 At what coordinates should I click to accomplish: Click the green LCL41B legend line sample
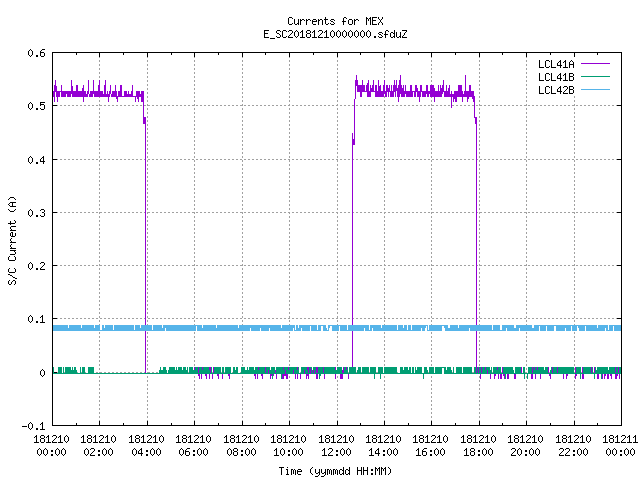tap(595, 76)
